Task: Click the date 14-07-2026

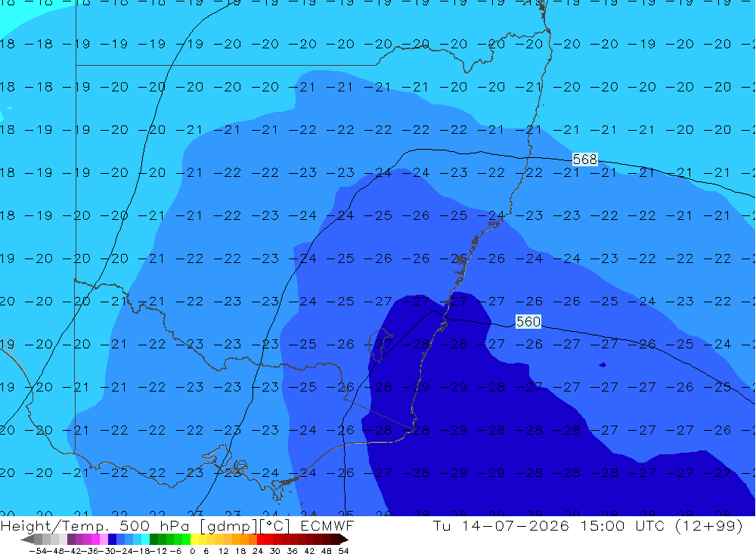Action: coord(516,525)
